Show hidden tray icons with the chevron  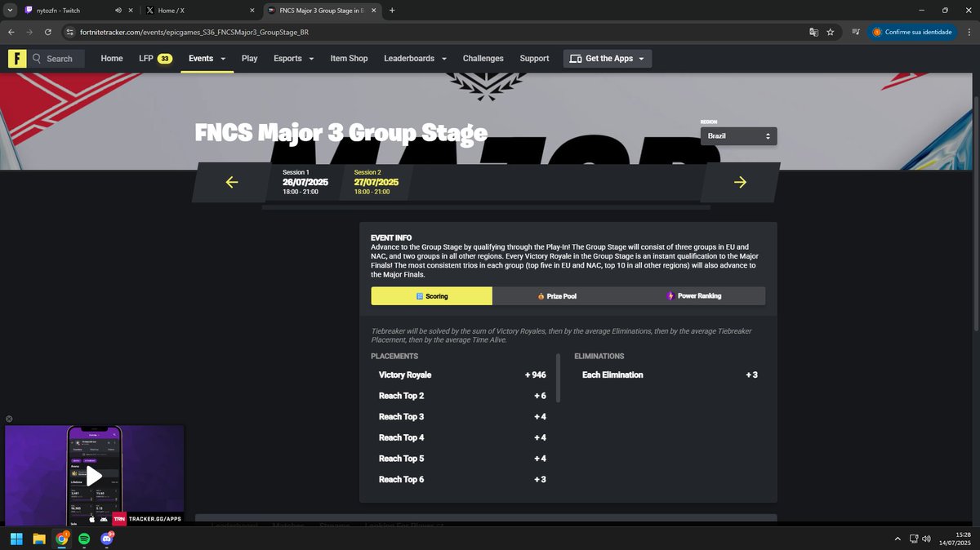click(898, 539)
